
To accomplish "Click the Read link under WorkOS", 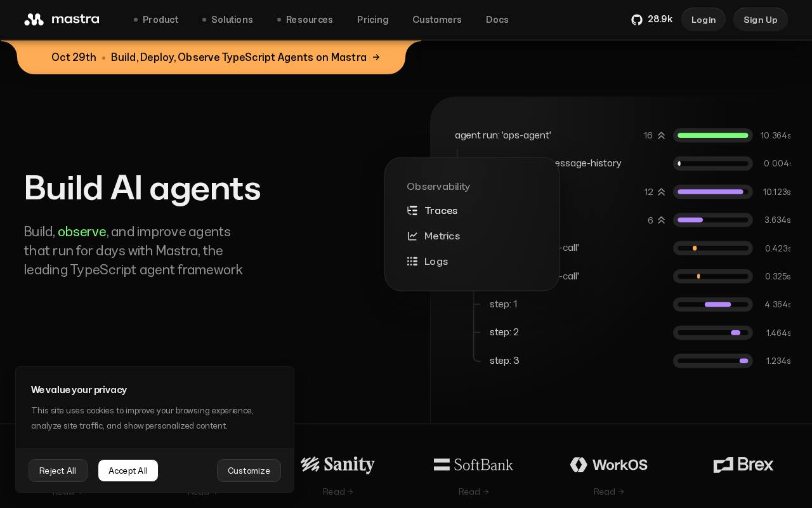I will point(608,491).
